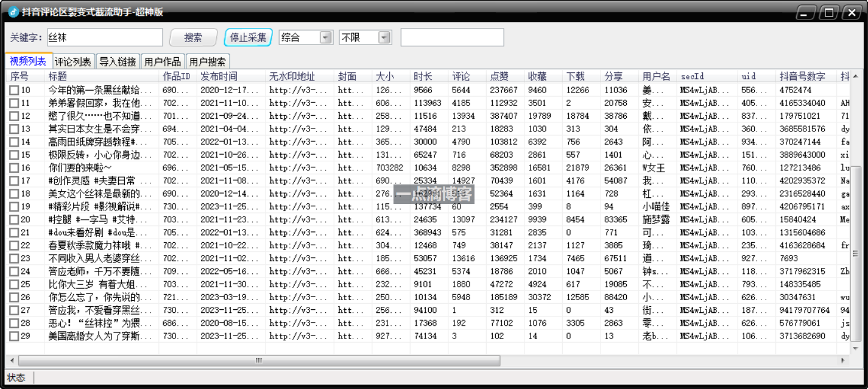Screen dimensions: 868x389
Task: Click Douyin number 4752474
Action: point(795,90)
